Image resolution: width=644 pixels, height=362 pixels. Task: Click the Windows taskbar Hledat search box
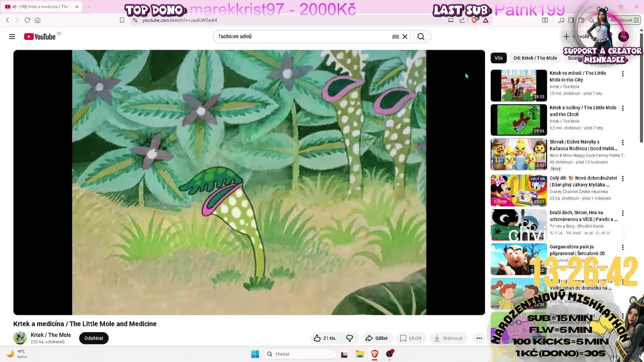click(x=300, y=354)
